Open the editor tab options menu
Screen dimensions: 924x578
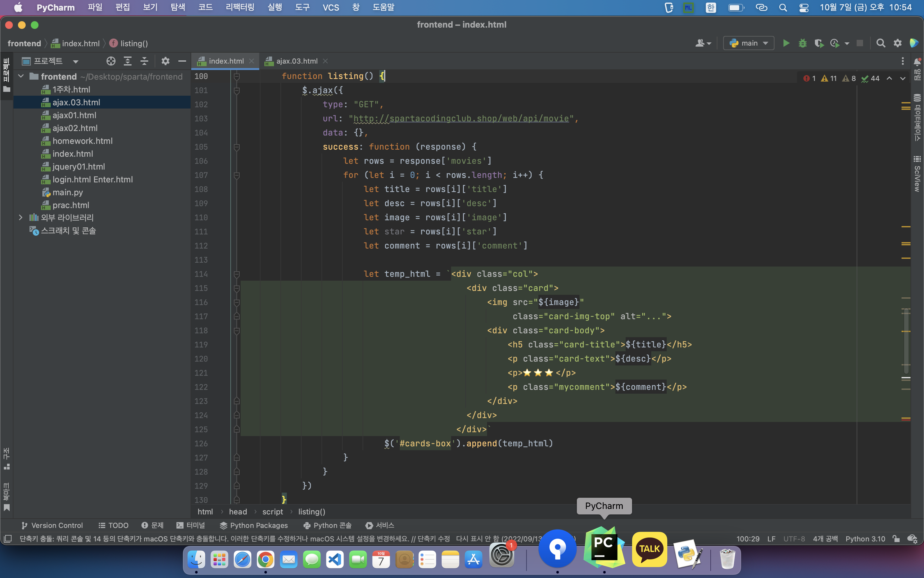[x=903, y=61]
